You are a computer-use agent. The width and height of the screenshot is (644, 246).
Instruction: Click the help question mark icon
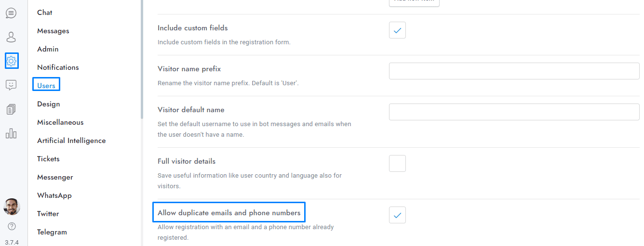[12, 226]
